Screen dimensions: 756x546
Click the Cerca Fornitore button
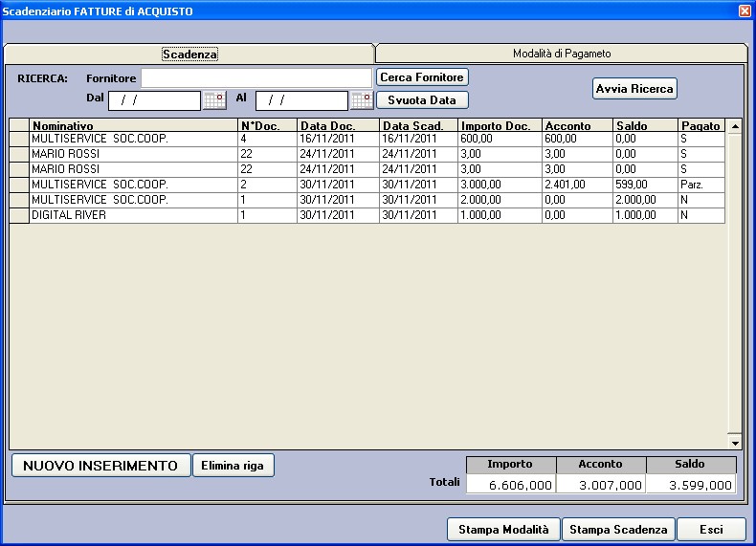tap(422, 77)
